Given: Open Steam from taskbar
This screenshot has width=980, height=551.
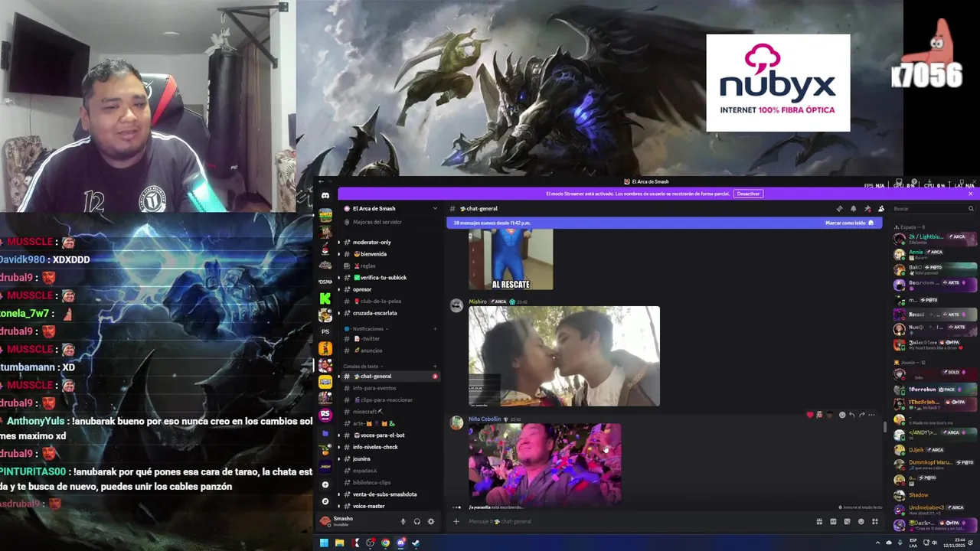Looking at the screenshot, I should pyautogui.click(x=416, y=543).
